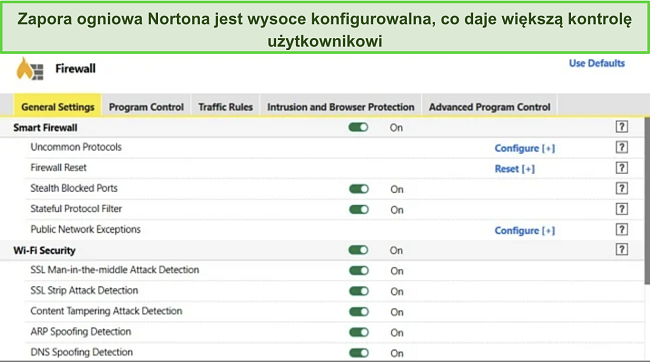This screenshot has height=362, width=650.
Task: Click the SSL Strip Attack Detection label
Action: 84,290
